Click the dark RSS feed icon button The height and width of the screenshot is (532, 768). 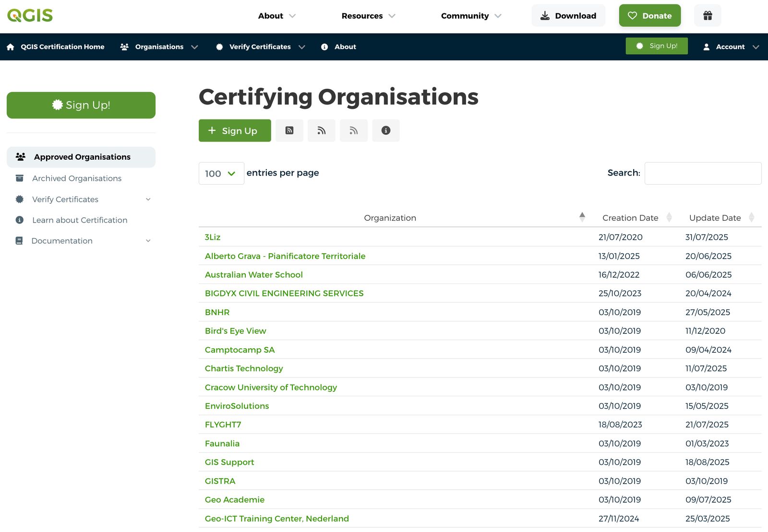(x=322, y=130)
